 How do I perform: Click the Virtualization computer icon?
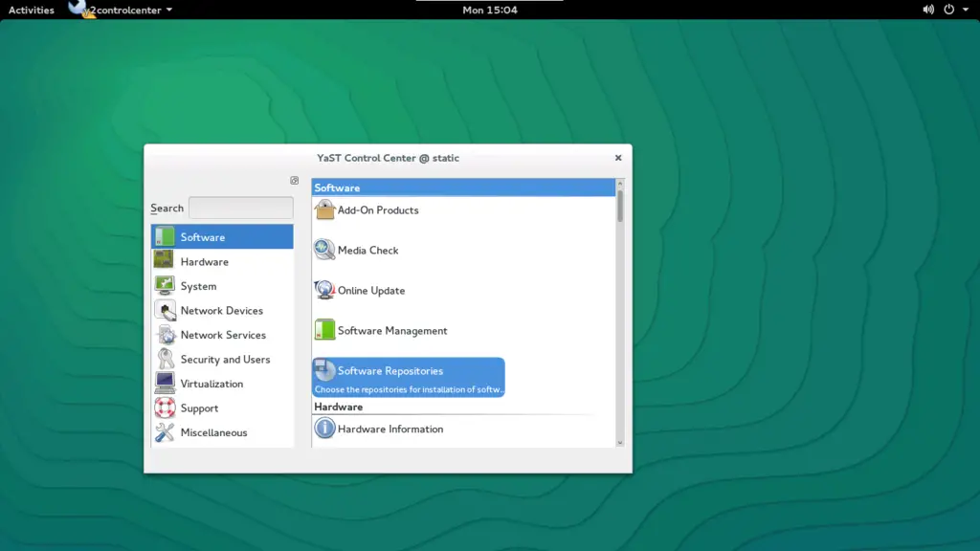pyautogui.click(x=165, y=383)
